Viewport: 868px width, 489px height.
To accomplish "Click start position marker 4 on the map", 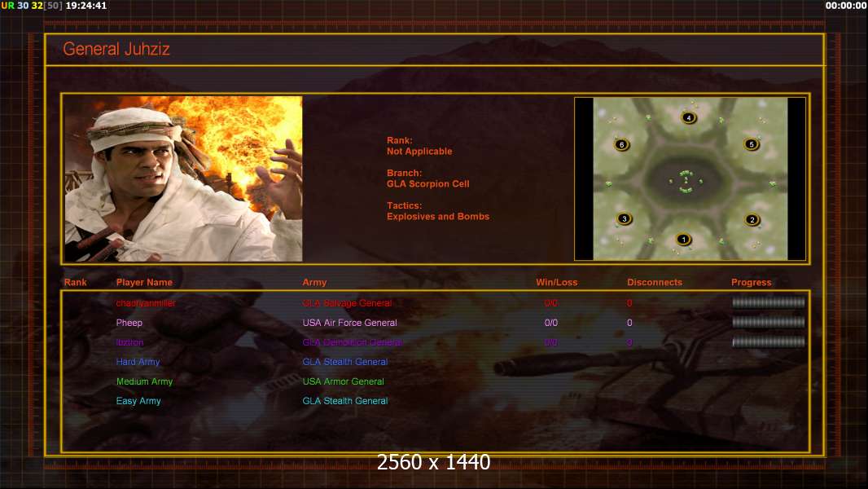I will 689,117.
